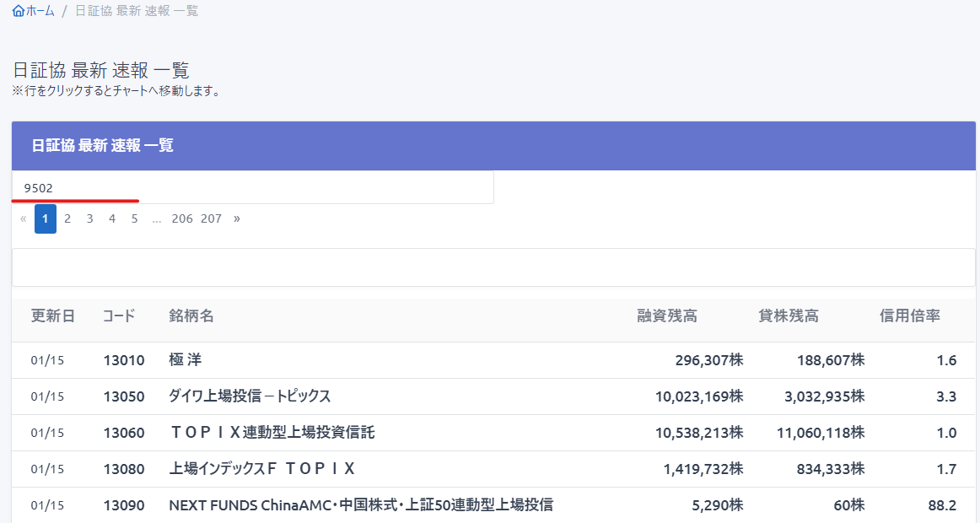Open the ホーム breadcrumb link
The width and height of the screenshot is (980, 523).
[x=40, y=11]
